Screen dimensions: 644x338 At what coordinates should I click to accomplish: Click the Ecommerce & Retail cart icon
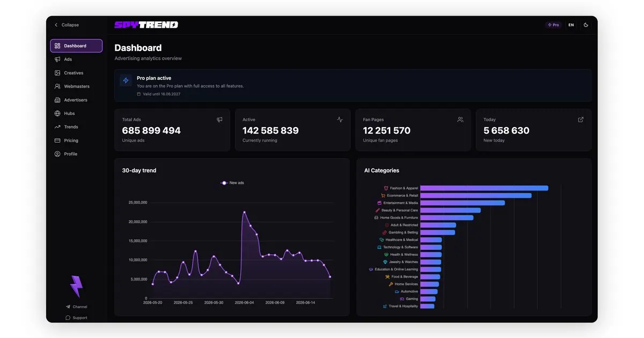pyautogui.click(x=383, y=195)
